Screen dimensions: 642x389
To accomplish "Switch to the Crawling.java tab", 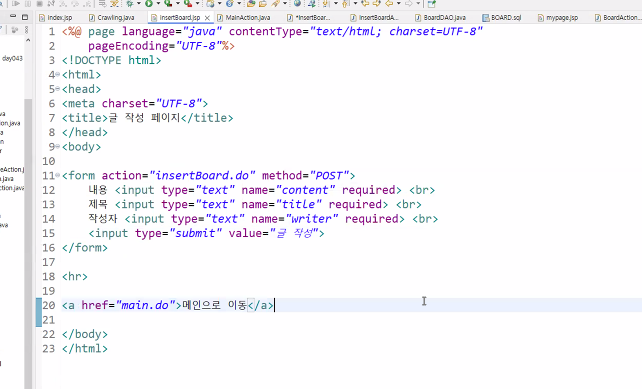I will [x=111, y=18].
